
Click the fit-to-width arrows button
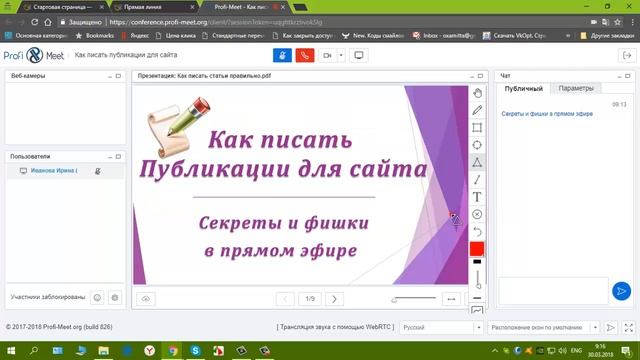pyautogui.click(x=451, y=299)
